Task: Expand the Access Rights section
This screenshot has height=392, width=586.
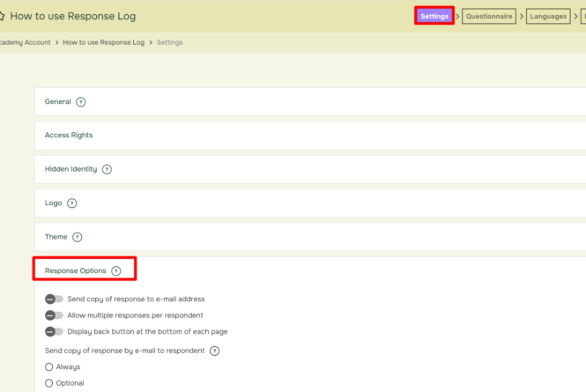Action: click(69, 136)
